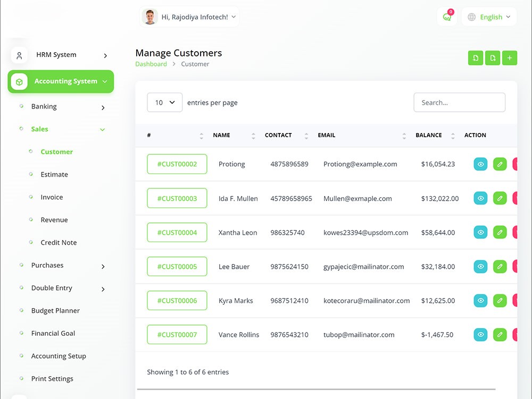Image resolution: width=532 pixels, height=399 pixels.
Task: Sort table by Contact column arrows
Action: coord(306,136)
